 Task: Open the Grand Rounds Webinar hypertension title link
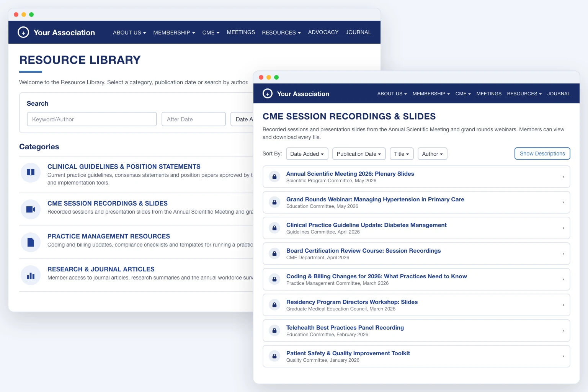pos(375,199)
